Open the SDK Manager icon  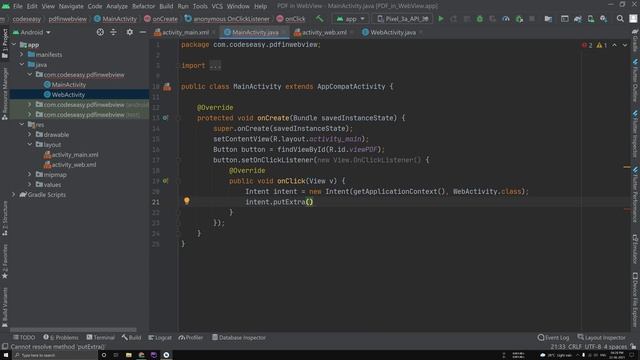(604, 19)
